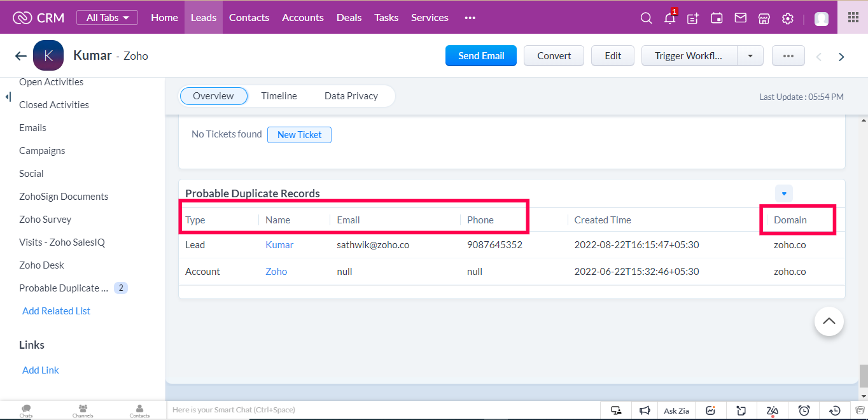Screen dimensions: 868x420
Task: Open the three-dot more actions button
Action: click(788, 56)
